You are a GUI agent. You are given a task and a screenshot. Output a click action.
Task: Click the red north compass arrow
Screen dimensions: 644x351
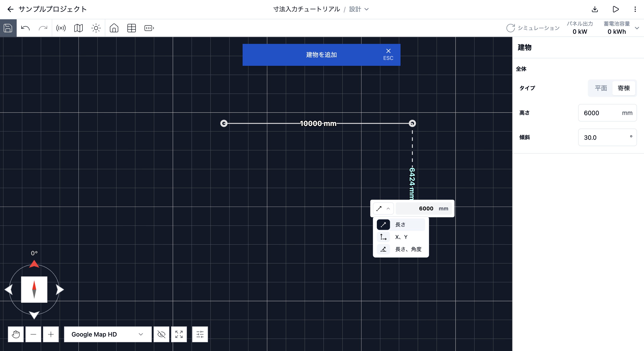coord(34,264)
